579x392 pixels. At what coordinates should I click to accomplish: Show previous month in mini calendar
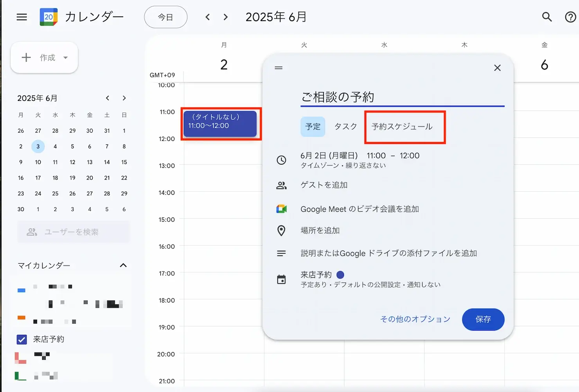(107, 98)
